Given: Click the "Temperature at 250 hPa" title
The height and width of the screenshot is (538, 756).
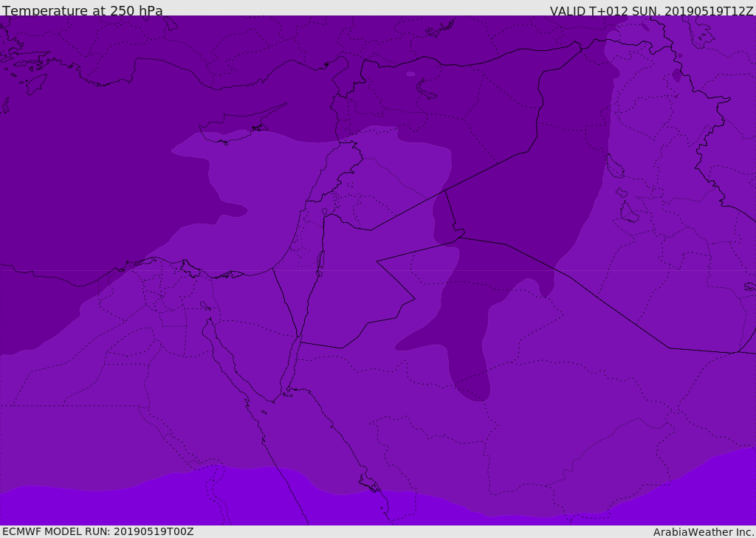Looking at the screenshot, I should (82, 11).
